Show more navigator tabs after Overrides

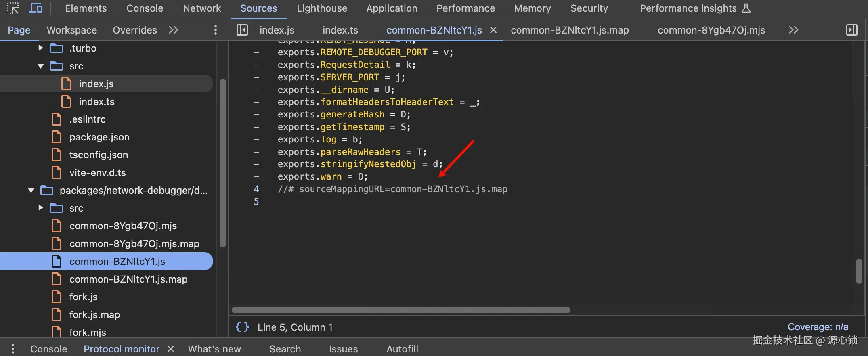(x=174, y=30)
